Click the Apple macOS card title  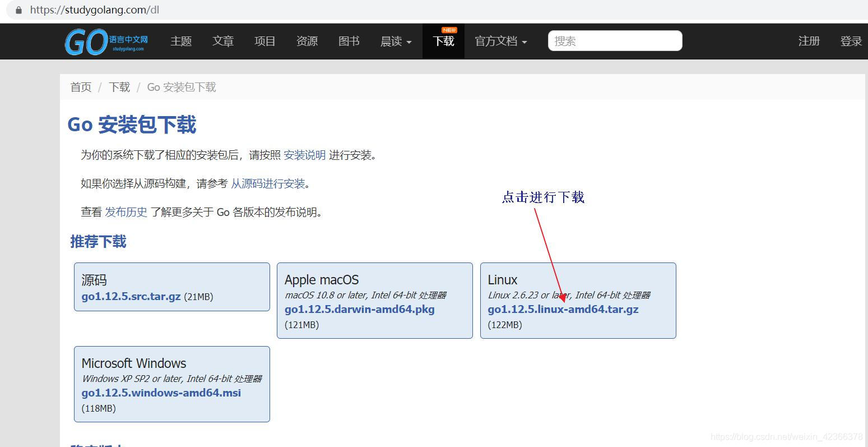tap(322, 280)
